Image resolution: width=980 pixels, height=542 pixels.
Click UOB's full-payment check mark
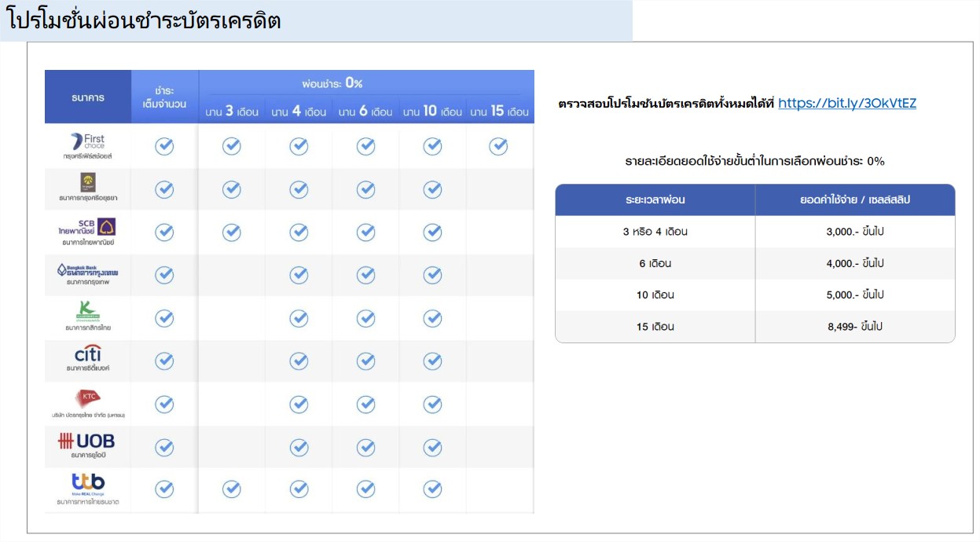(164, 447)
